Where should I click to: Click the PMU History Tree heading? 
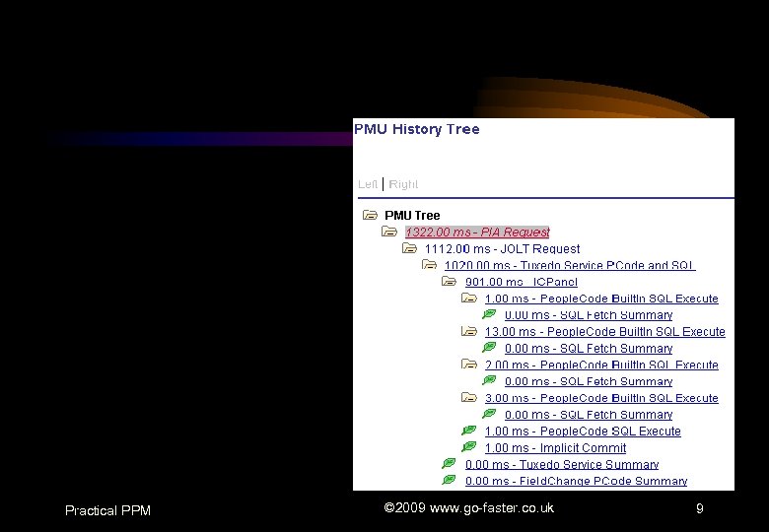tap(416, 129)
